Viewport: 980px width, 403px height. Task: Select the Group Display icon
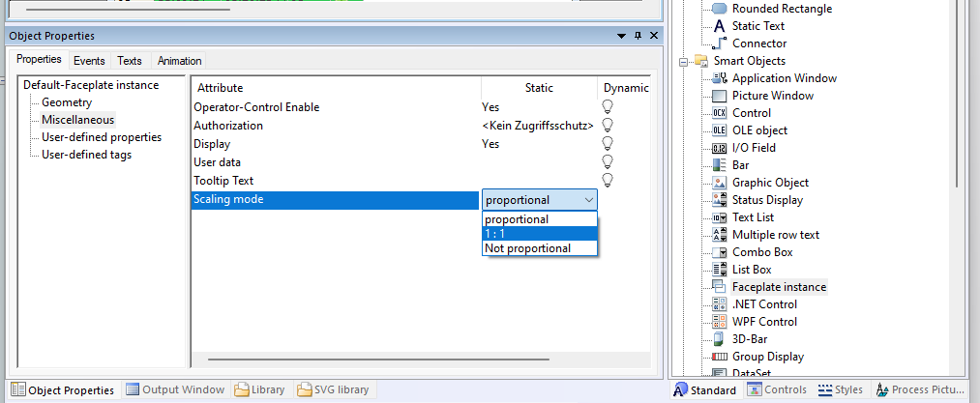[x=720, y=357]
